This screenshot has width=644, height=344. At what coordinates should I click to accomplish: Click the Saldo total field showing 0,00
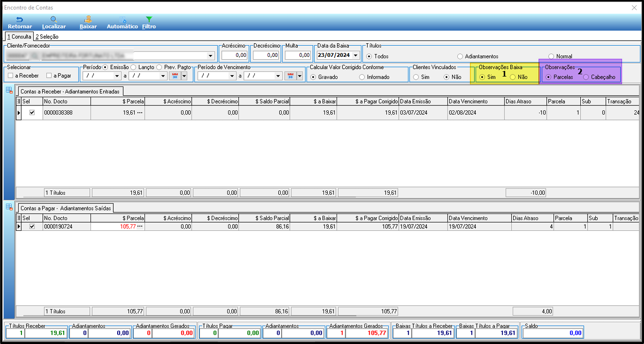(x=552, y=333)
